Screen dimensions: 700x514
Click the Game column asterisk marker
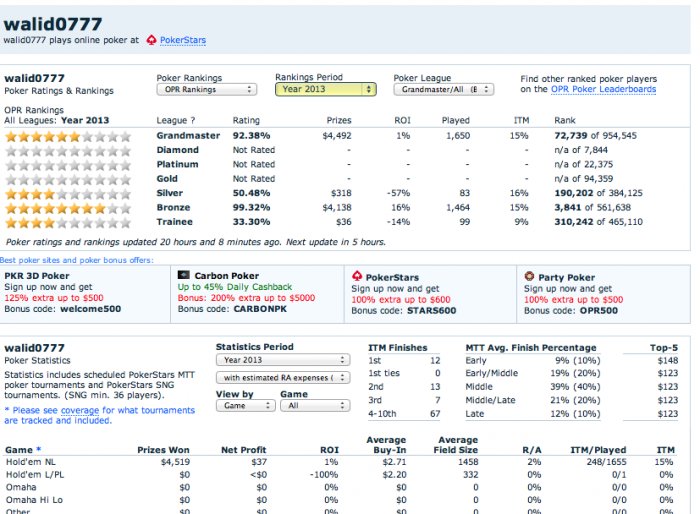(x=38, y=449)
